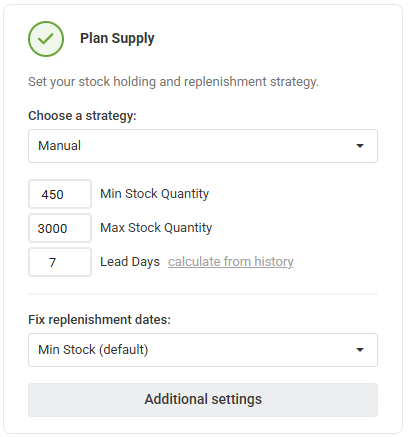Viewport: 408px width, 437px height.
Task: Focus the Min Stock Quantity field showing 450
Action: click(60, 194)
